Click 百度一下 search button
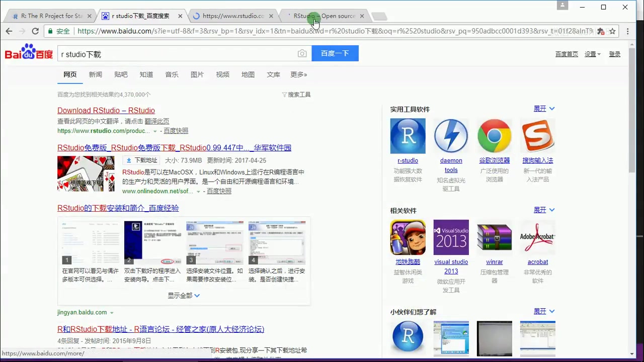Viewport: 644px width, 362px height. 335,53
